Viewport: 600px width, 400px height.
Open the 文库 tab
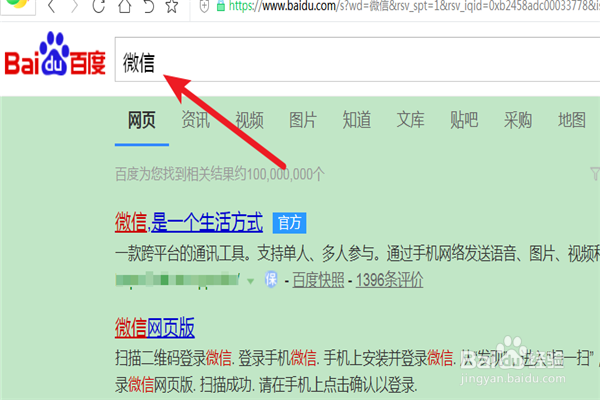(410, 120)
